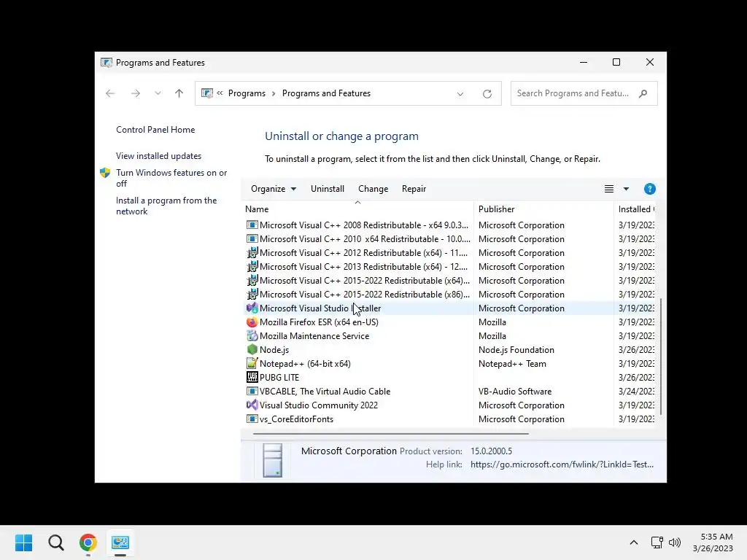
Task: Click Change in the toolbar
Action: 373,189
